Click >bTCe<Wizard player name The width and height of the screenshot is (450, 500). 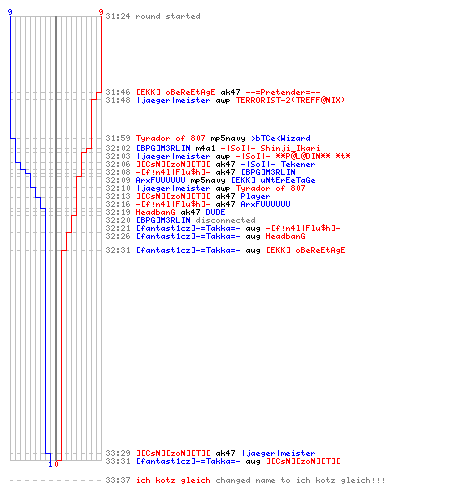click(281, 138)
